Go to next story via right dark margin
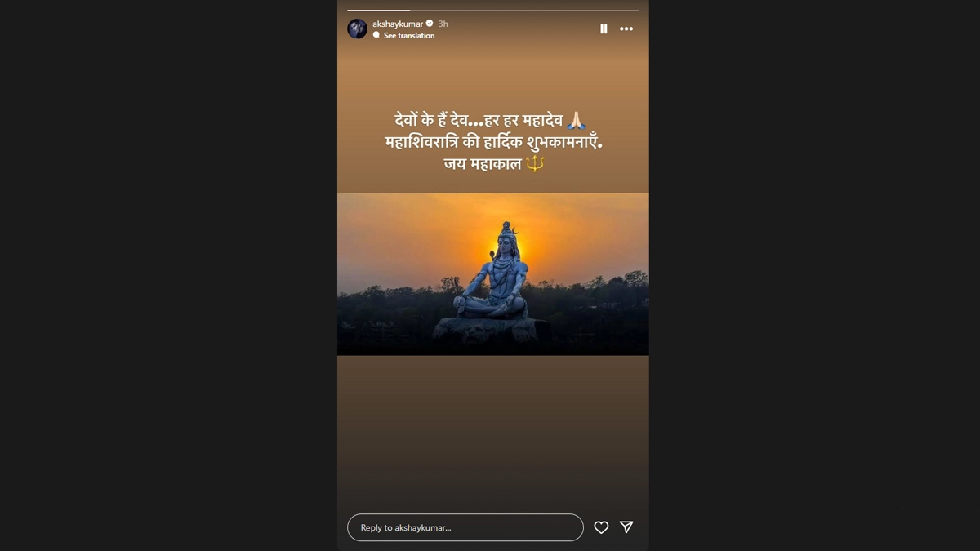The image size is (980, 551). [x=814, y=275]
